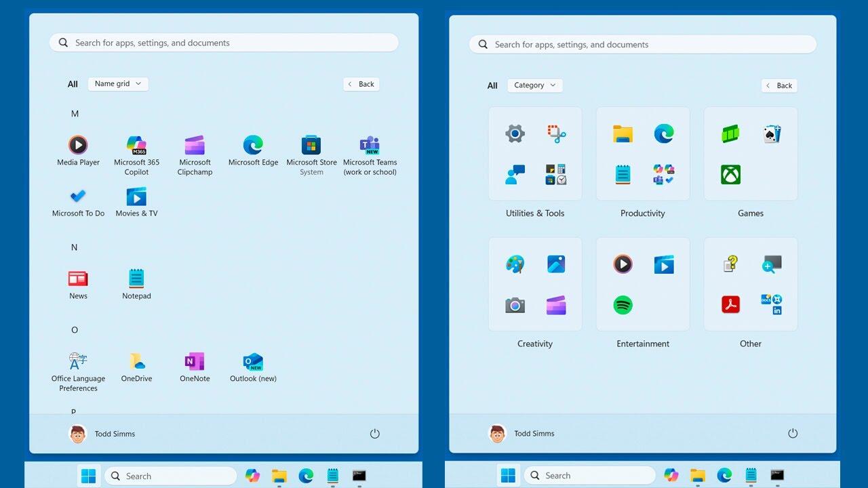Open Xbox app in Games category

[x=731, y=174]
